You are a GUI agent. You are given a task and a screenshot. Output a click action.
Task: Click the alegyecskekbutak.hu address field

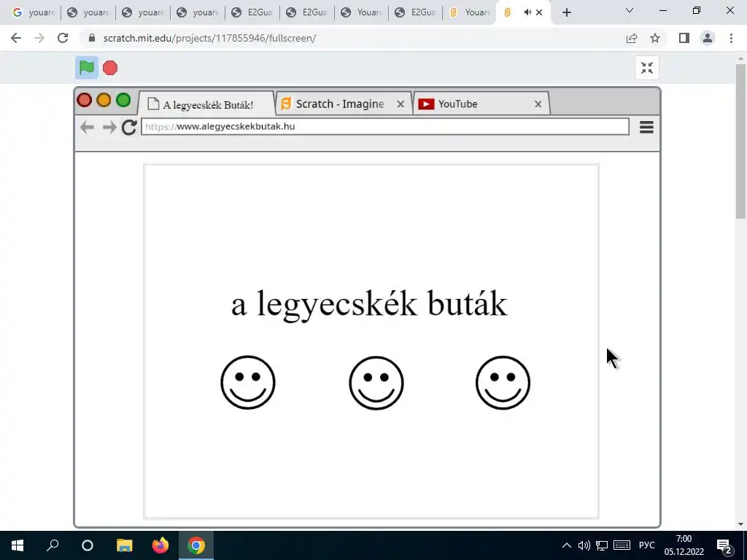pos(385,127)
